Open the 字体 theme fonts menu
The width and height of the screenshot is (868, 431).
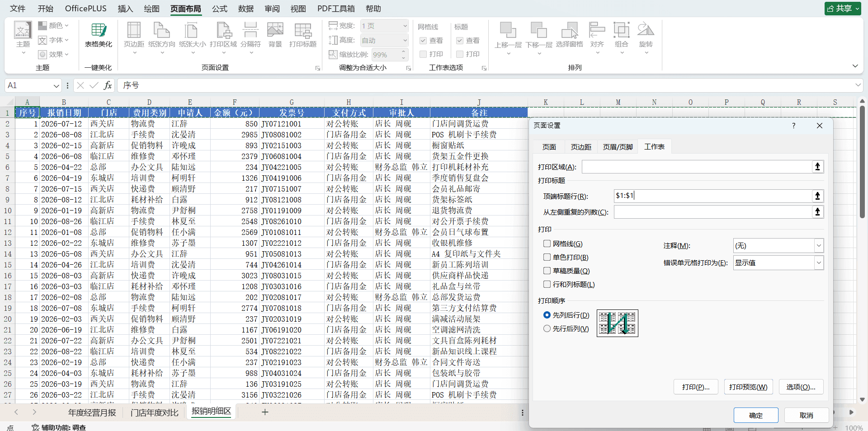(x=53, y=40)
